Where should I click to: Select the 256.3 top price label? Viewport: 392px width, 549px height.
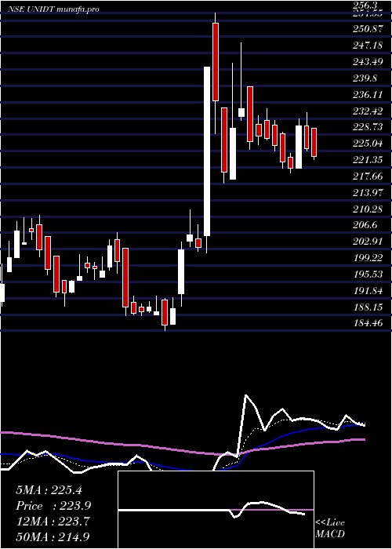coord(365,5)
